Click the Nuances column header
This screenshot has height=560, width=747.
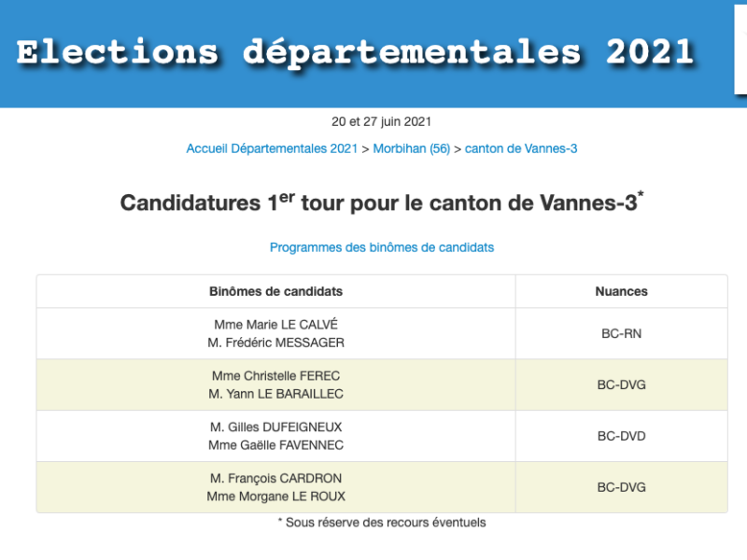click(621, 291)
